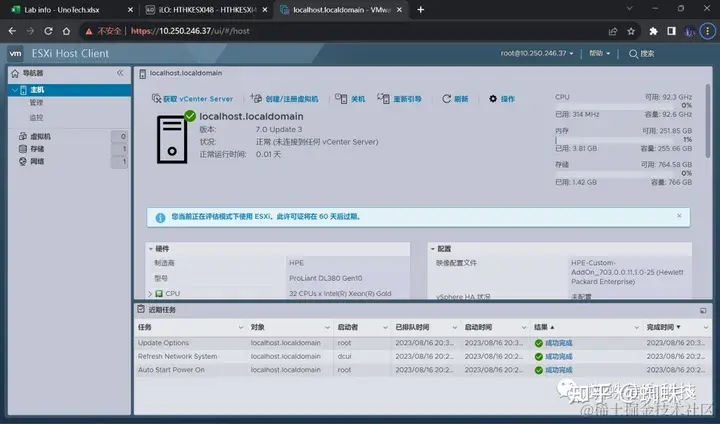Bookmark page with star icon
Image resolution: width=720 pixels, height=424 pixels.
[x=631, y=31]
